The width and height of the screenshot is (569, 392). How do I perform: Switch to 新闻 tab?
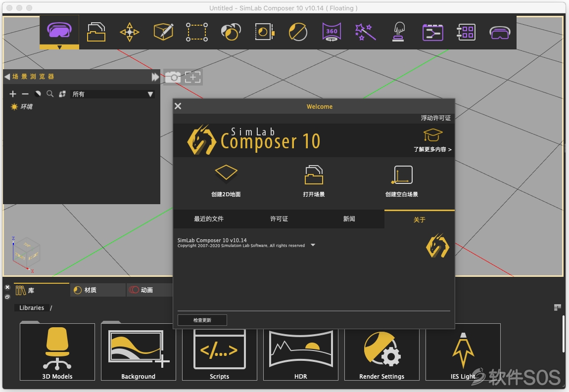(349, 218)
